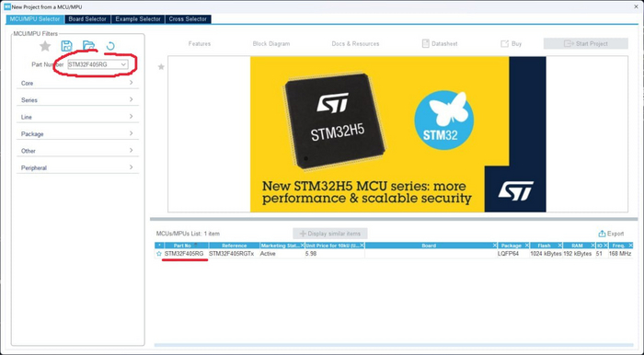Click the 192 kBytes RAM cell

pos(578,254)
